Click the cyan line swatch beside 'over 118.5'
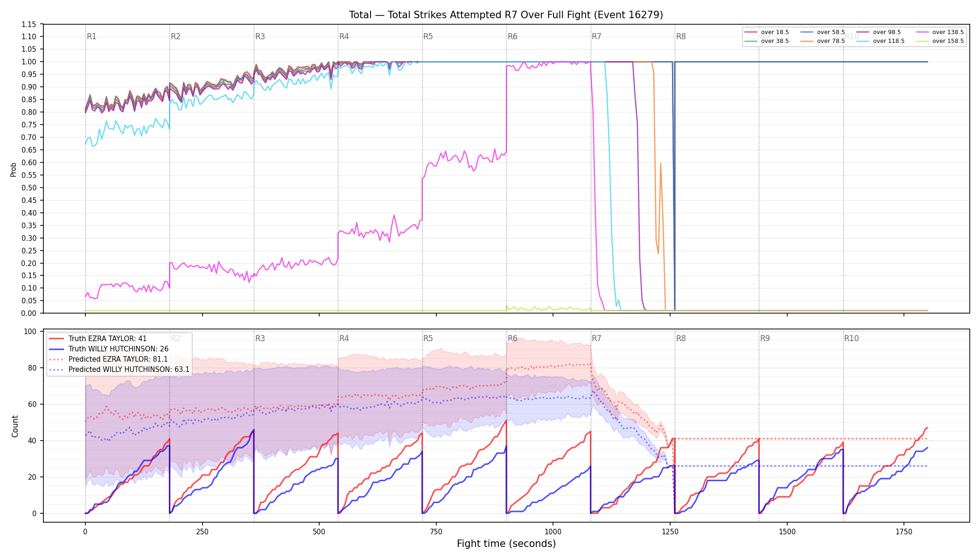 click(863, 41)
